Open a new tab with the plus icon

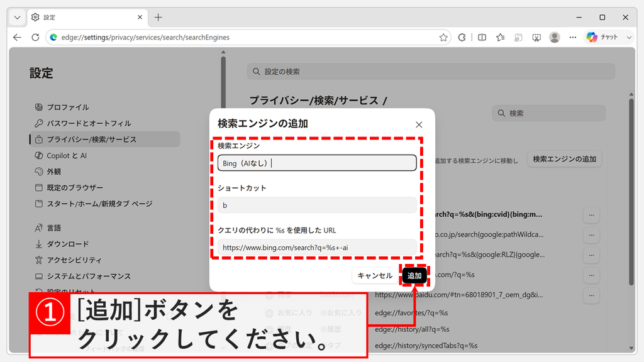(x=158, y=17)
